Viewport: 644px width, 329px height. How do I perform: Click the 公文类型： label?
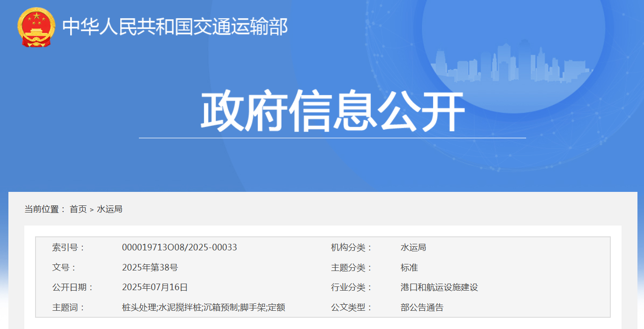click(x=352, y=307)
